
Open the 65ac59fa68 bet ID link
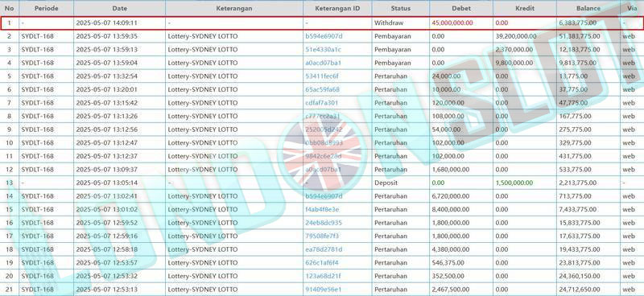pyautogui.click(x=323, y=89)
